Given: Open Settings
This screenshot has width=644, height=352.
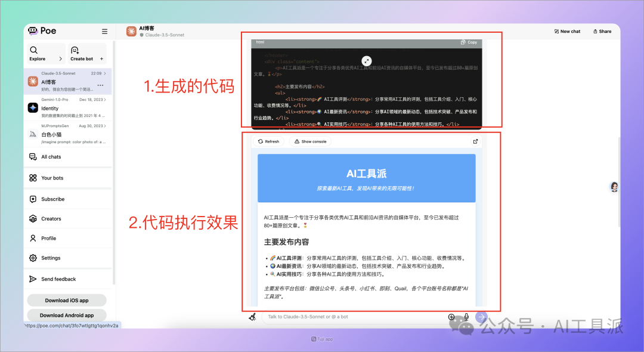Looking at the screenshot, I should click(68, 258).
